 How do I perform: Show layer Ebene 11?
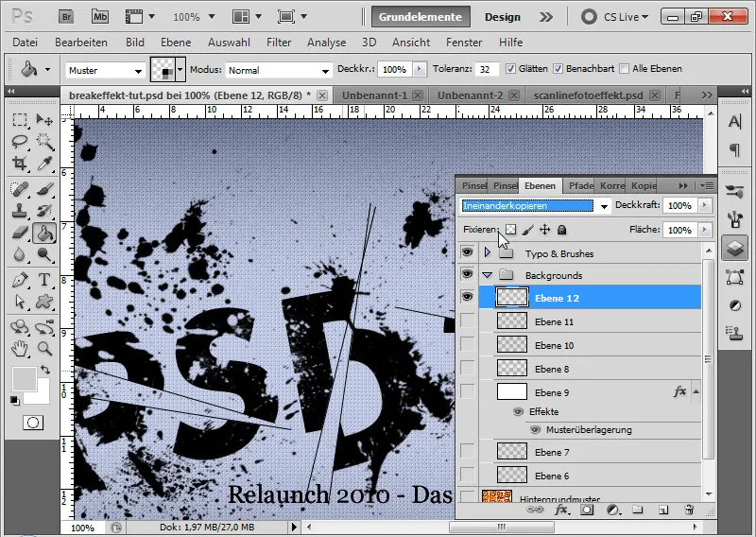click(467, 320)
